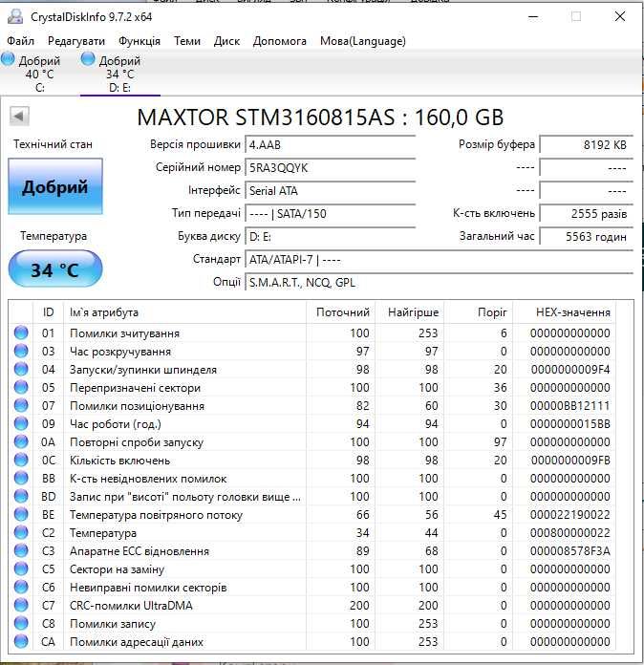The image size is (644, 665).
Task: Click the 34 °C temperature button
Action: [x=55, y=269]
